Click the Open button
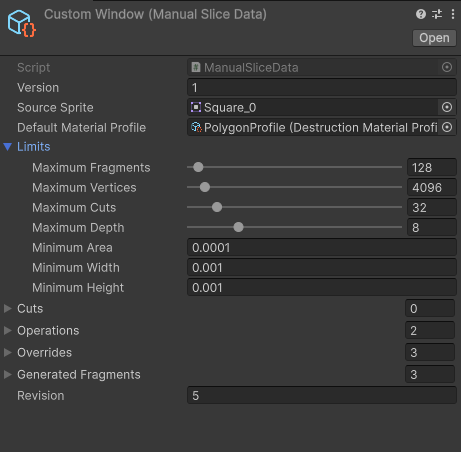Screen dimensions: 461x452 [x=434, y=38]
